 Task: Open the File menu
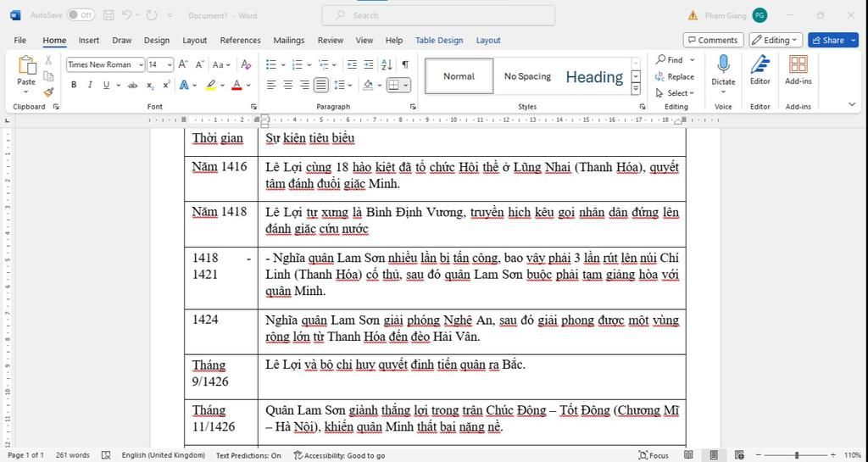click(x=20, y=41)
